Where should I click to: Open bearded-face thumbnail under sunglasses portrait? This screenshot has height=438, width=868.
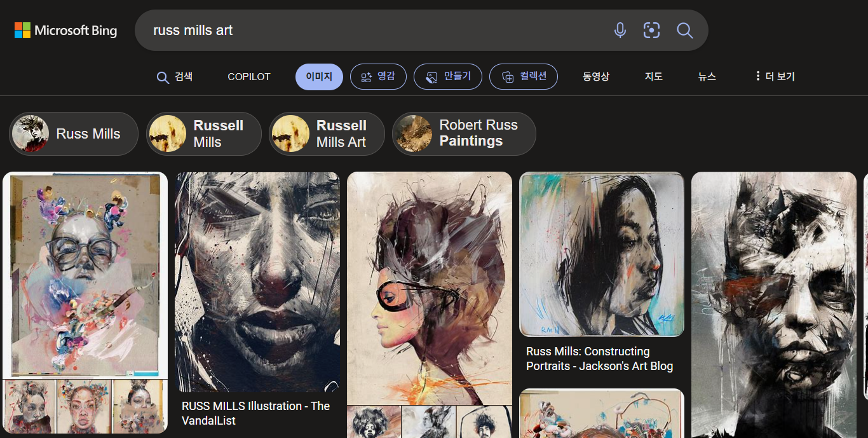click(485, 422)
